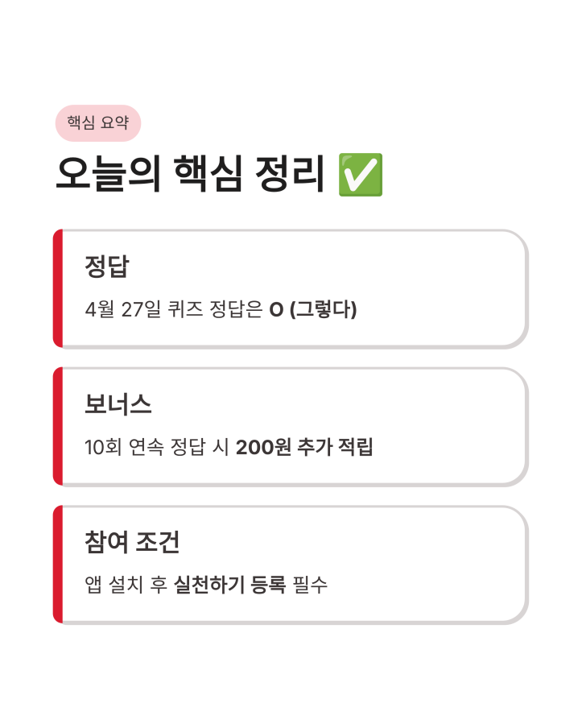The width and height of the screenshot is (582, 728).
Task: Select the 4월 27일 퀴즈 정답은 text
Action: 174,309
